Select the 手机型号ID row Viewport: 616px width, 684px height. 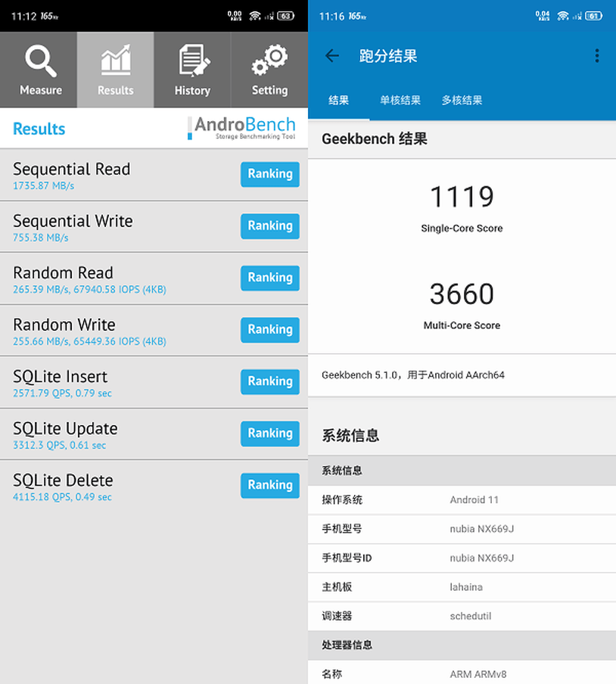point(462,558)
